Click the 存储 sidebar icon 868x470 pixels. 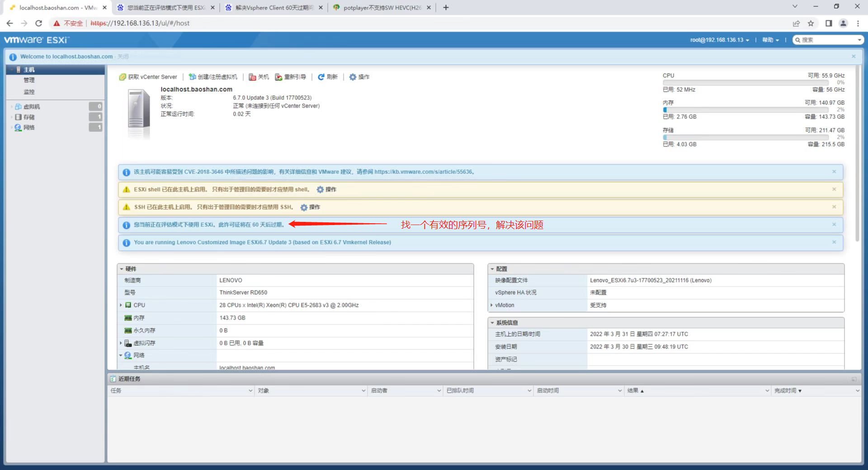(x=18, y=117)
